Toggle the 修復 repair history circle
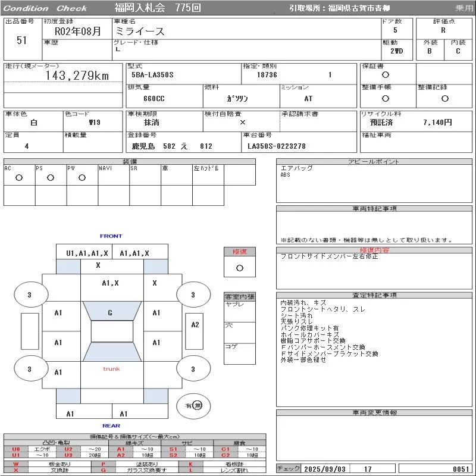 pyautogui.click(x=240, y=268)
